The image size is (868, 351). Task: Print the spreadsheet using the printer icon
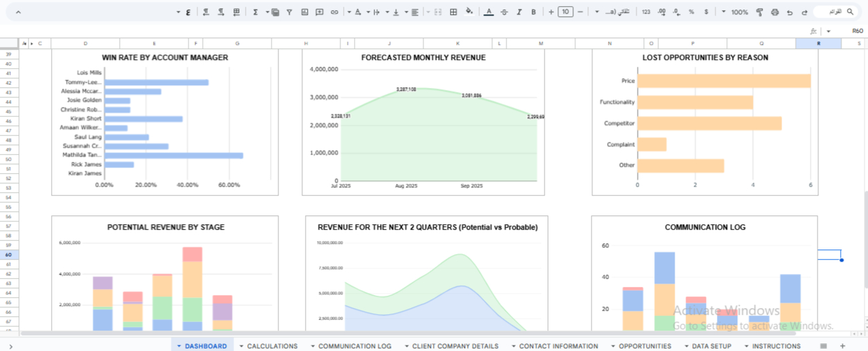pos(775,12)
